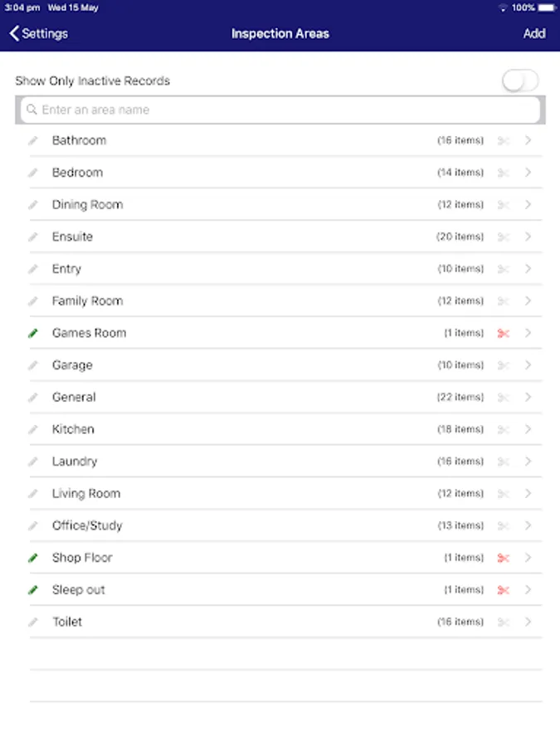Open the Office/Study chevron arrow
Screen dimensions: 560x747
tap(528, 525)
